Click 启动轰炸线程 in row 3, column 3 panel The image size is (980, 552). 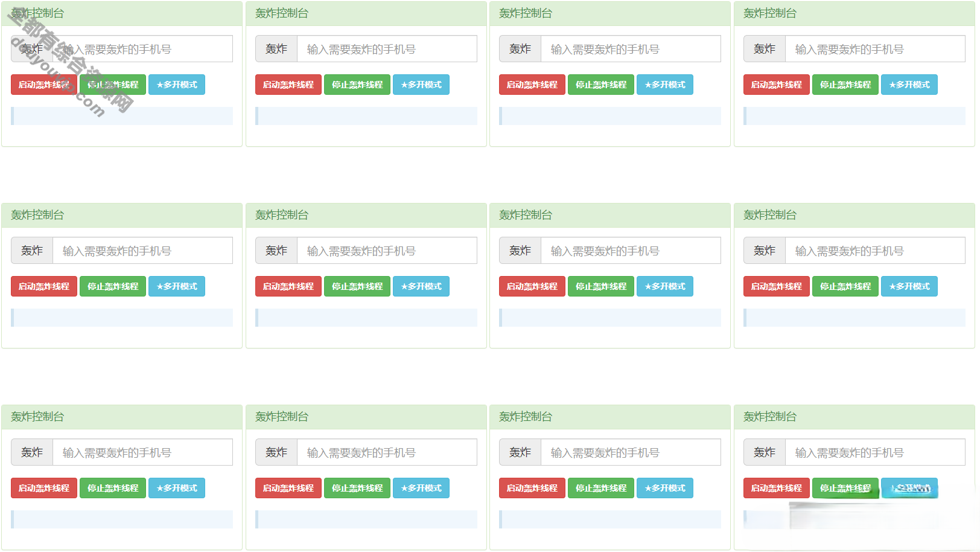coord(532,488)
